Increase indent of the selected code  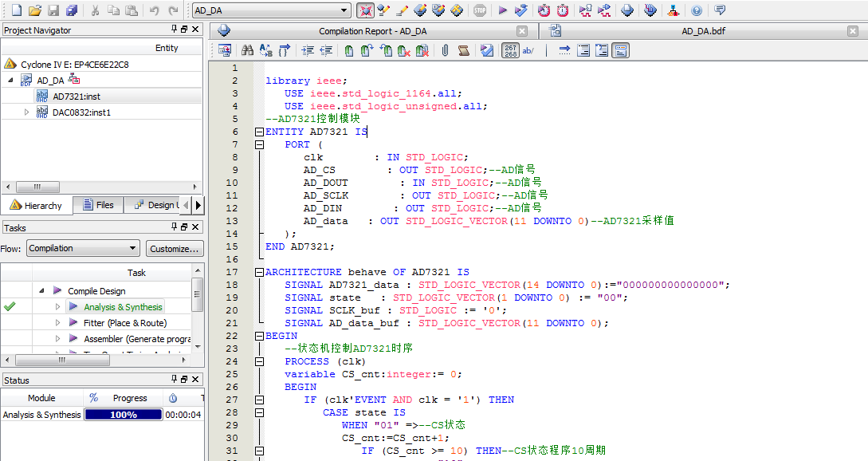(308, 49)
